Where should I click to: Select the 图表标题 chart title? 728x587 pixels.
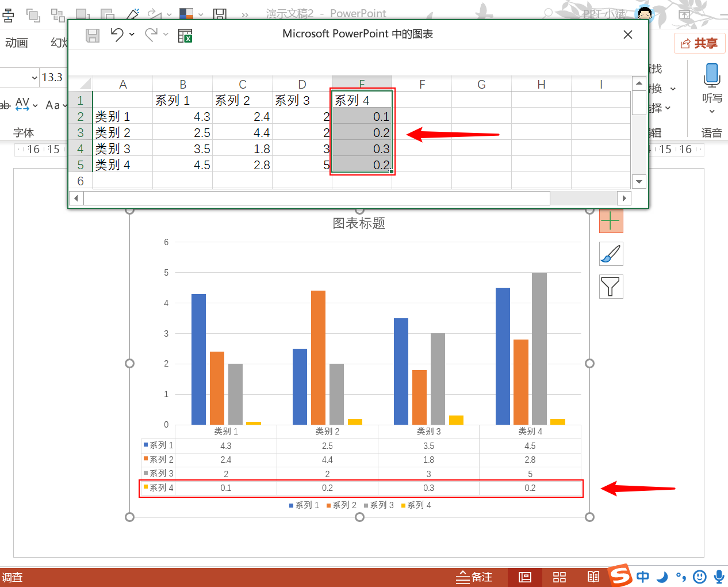click(x=359, y=223)
